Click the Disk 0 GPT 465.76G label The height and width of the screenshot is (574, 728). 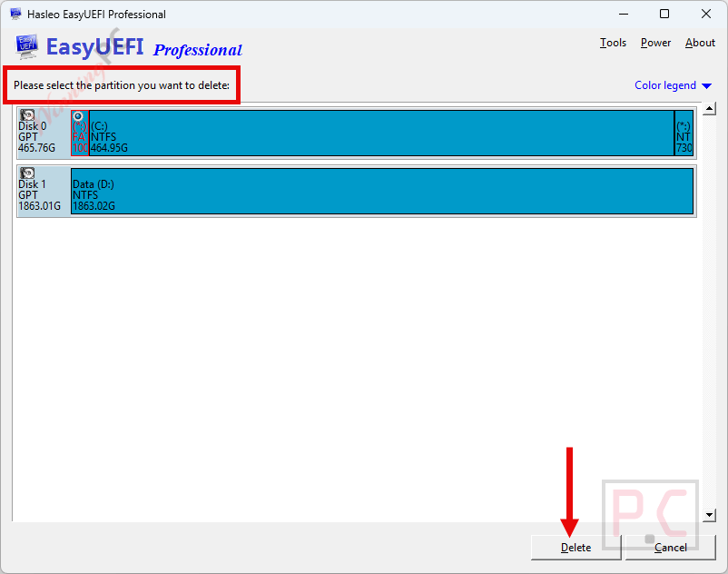36,137
